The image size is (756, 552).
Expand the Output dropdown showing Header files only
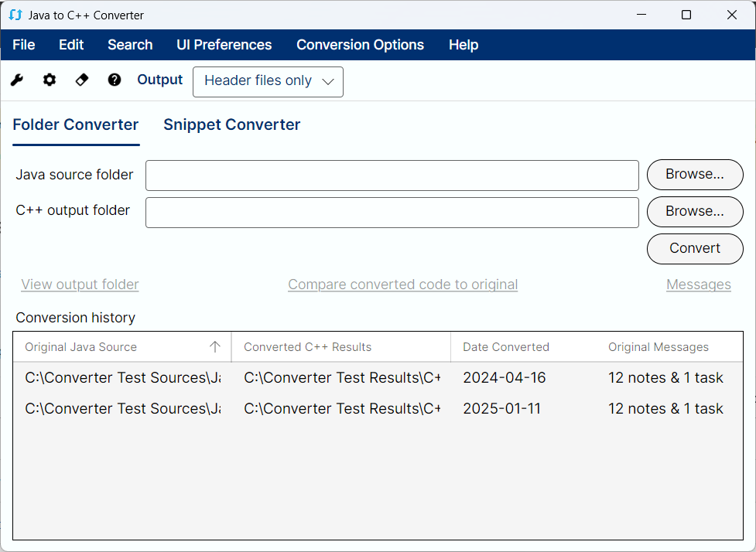pos(268,82)
